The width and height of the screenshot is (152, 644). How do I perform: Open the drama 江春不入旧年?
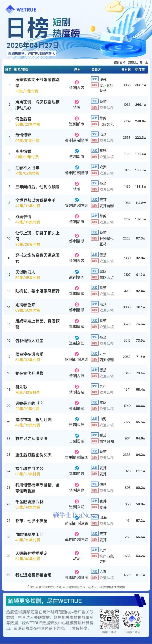point(27,168)
